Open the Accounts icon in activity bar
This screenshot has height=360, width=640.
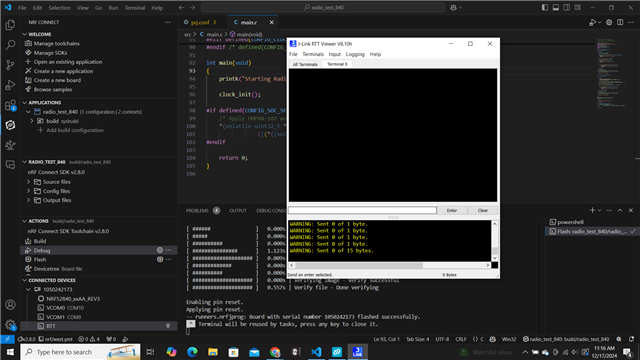click(x=10, y=304)
